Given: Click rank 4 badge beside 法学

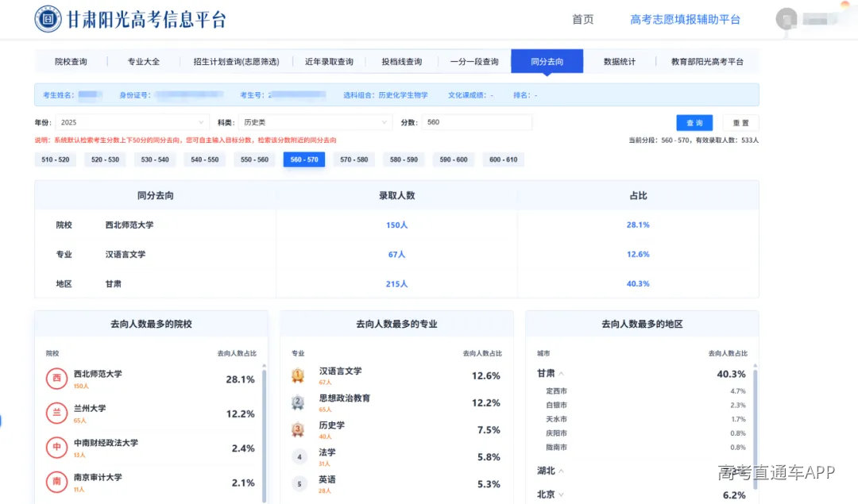Looking at the screenshot, I should coord(299,456).
